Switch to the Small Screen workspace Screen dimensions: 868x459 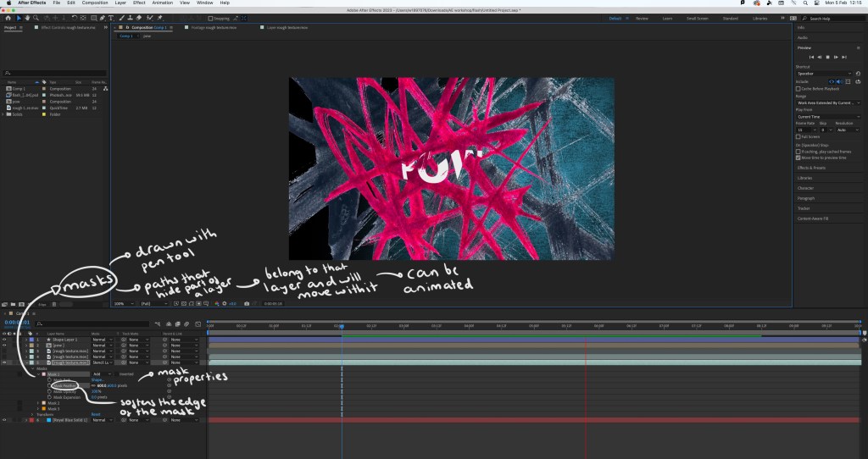click(697, 18)
